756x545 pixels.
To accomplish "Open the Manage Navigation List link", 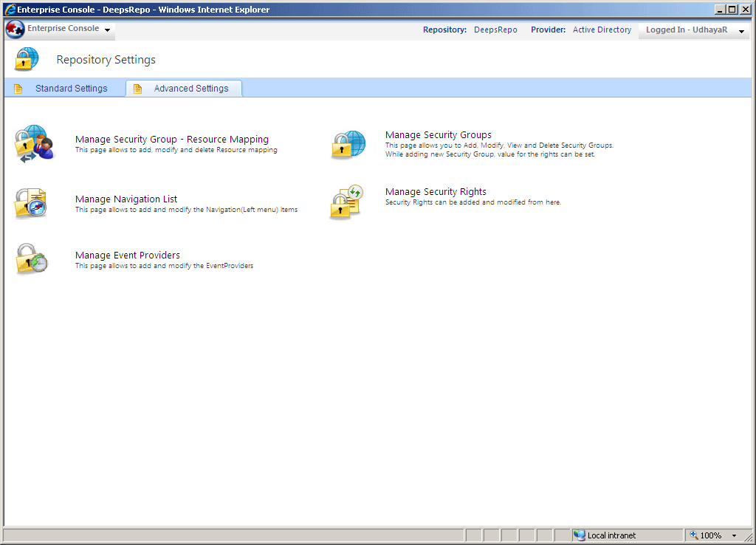I will (x=126, y=199).
